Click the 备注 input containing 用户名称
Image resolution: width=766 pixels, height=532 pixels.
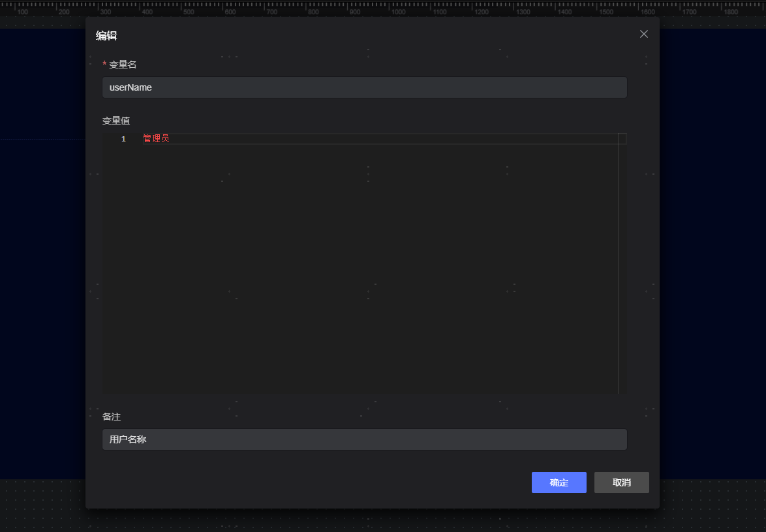[364, 439]
